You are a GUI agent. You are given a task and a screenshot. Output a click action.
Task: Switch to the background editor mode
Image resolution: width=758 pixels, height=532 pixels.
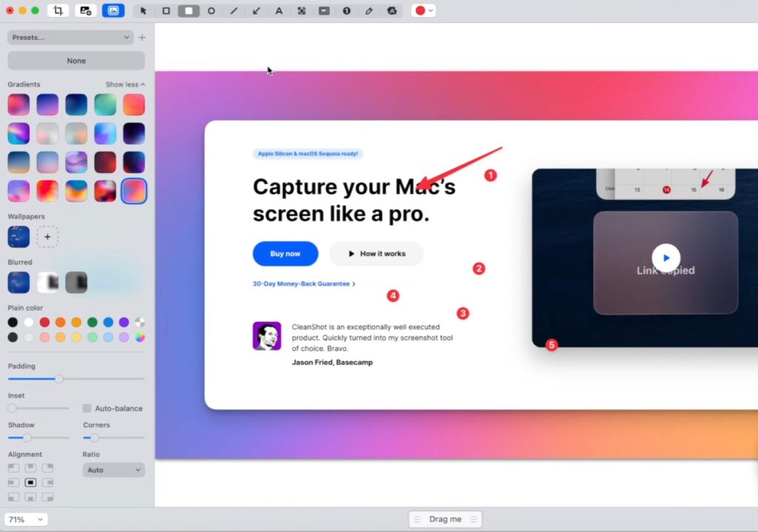tap(112, 10)
